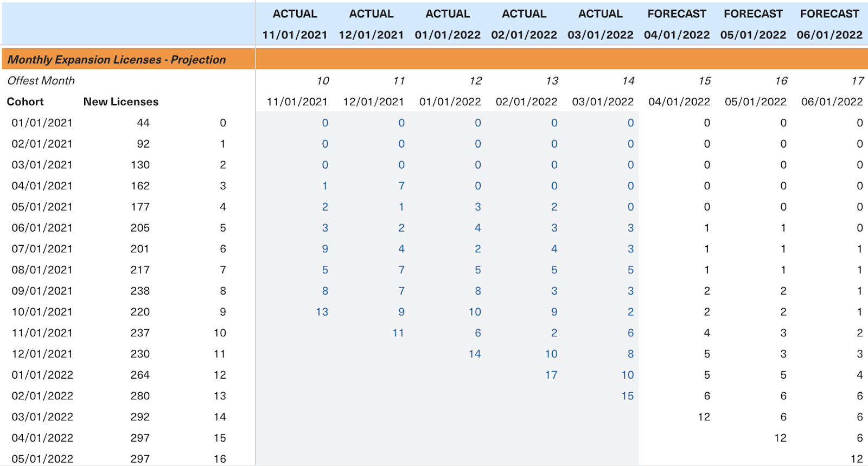Select the 02/01/2021 cohort row label
Image resolution: width=868 pixels, height=466 pixels.
click(42, 144)
